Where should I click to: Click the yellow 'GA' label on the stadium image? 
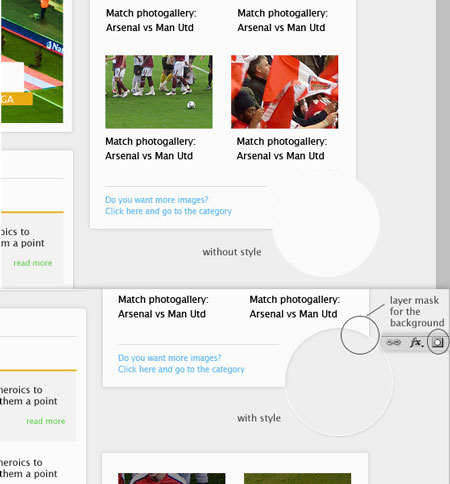click(x=16, y=99)
